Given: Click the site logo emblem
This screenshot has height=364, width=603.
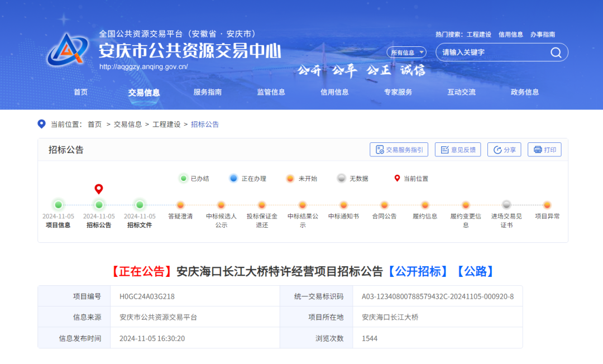Looking at the screenshot, I should click(68, 50).
